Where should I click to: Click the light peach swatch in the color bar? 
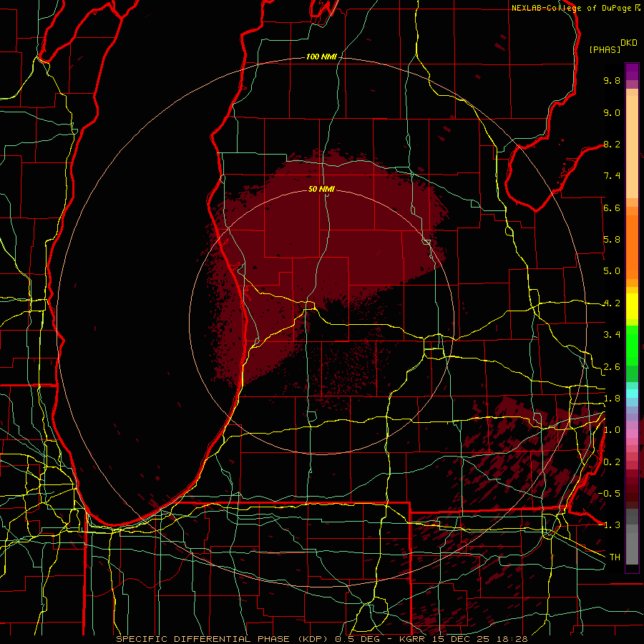tap(632, 148)
